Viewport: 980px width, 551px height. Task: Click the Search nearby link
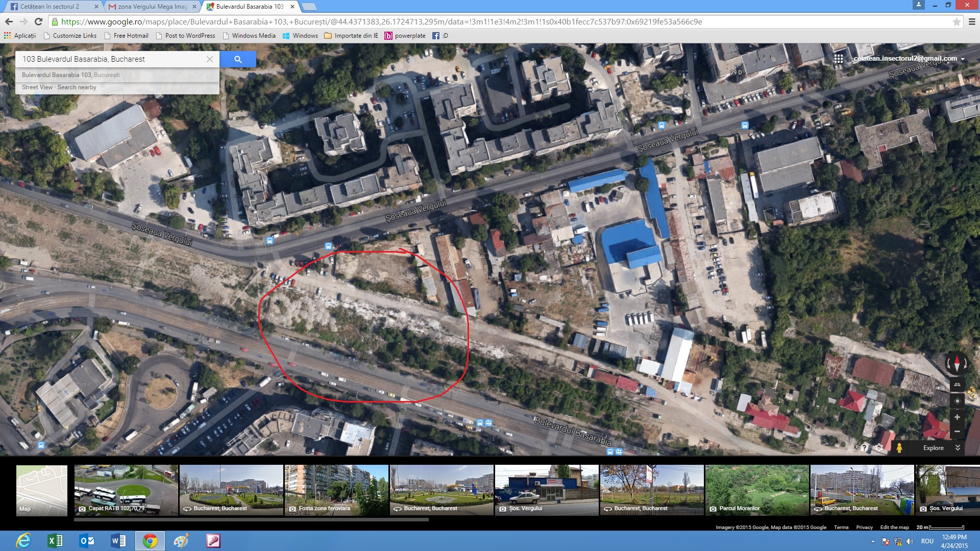[77, 87]
